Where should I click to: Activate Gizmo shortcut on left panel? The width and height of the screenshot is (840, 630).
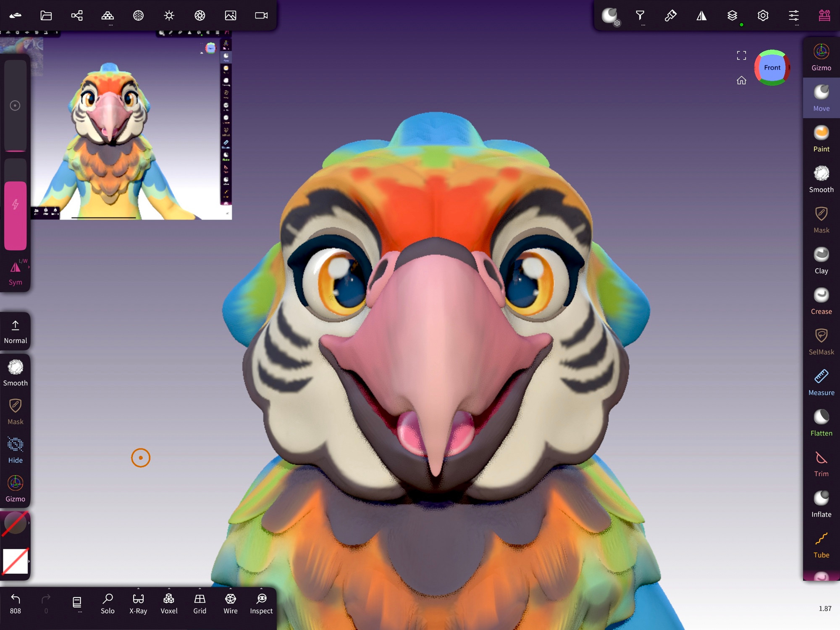(x=16, y=488)
